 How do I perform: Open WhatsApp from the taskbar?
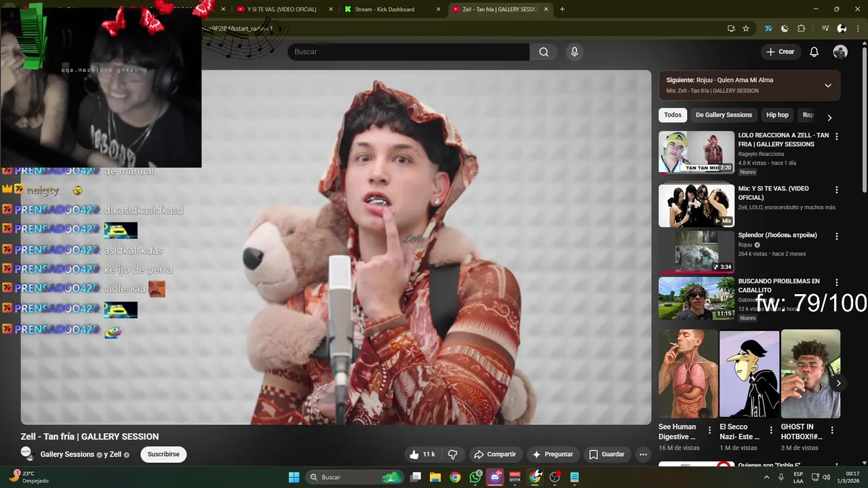point(475,477)
